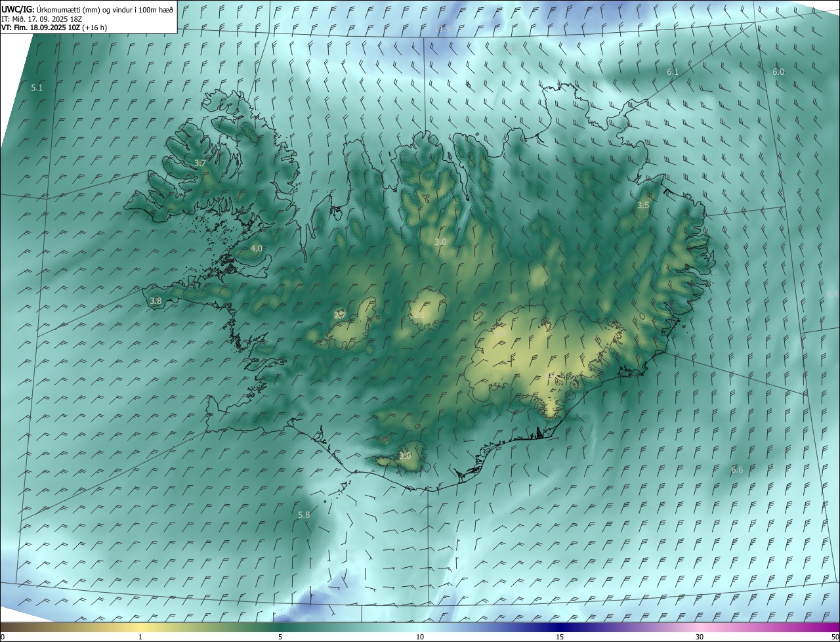
Task: Click the 3.0 value inside the small southern glacier
Action: tap(406, 455)
